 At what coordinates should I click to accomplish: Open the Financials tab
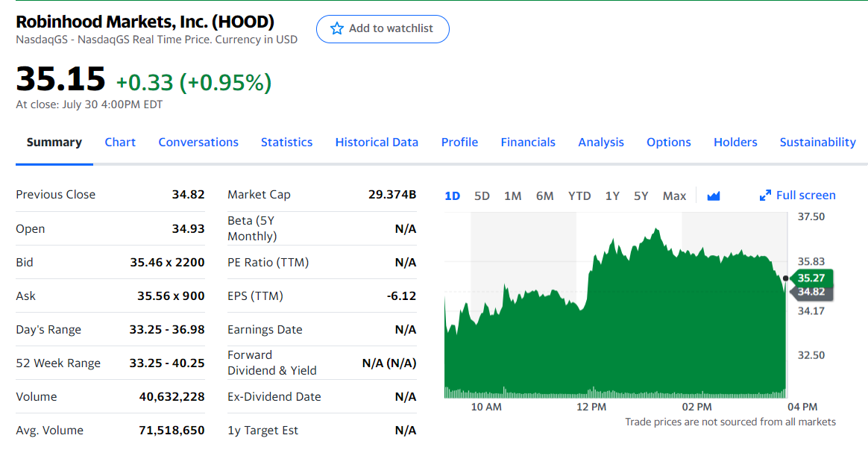point(528,143)
